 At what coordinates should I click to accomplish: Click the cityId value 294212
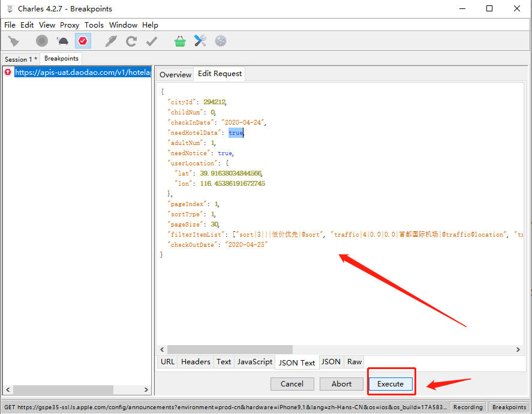click(214, 102)
